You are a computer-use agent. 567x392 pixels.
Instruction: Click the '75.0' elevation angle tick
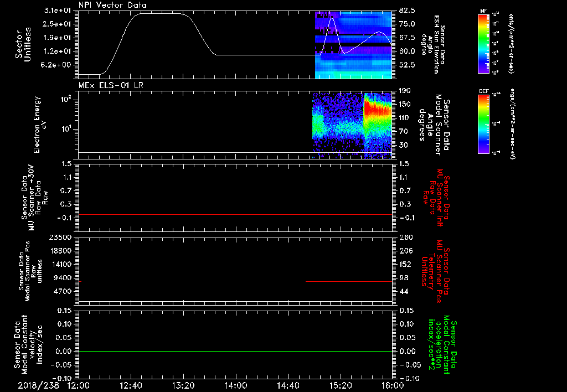(x=407, y=24)
